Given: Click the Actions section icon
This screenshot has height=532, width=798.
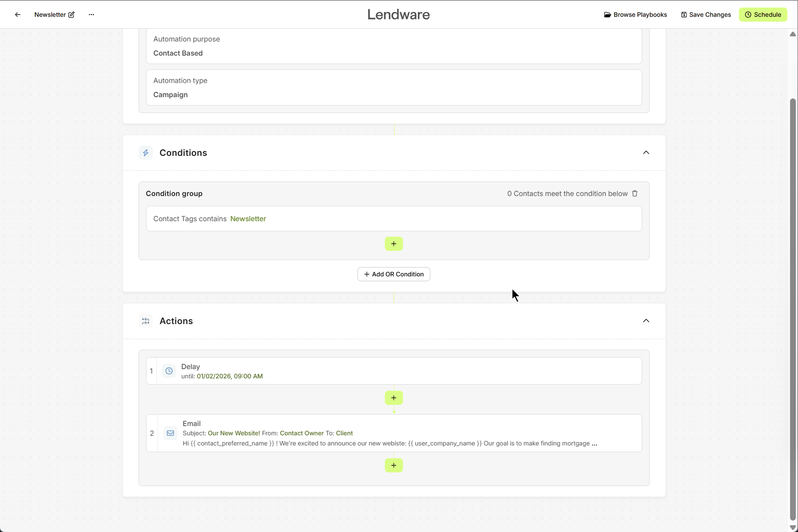Looking at the screenshot, I should [146, 321].
